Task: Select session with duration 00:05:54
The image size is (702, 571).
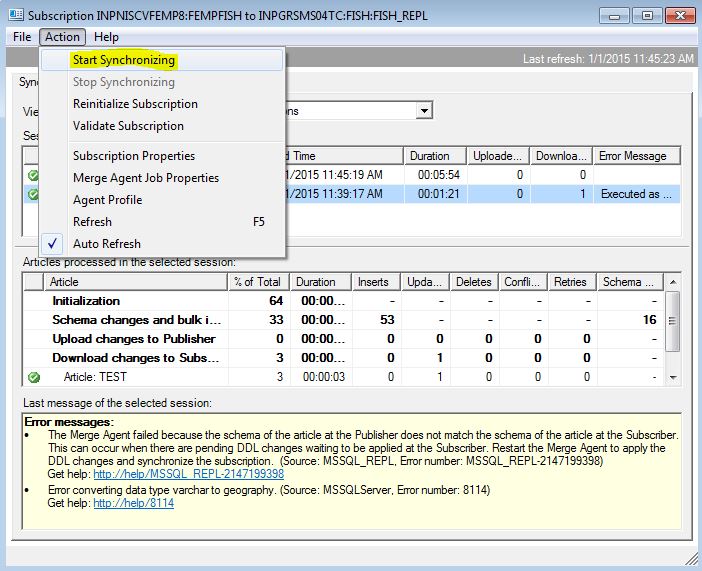Action: click(x=352, y=175)
